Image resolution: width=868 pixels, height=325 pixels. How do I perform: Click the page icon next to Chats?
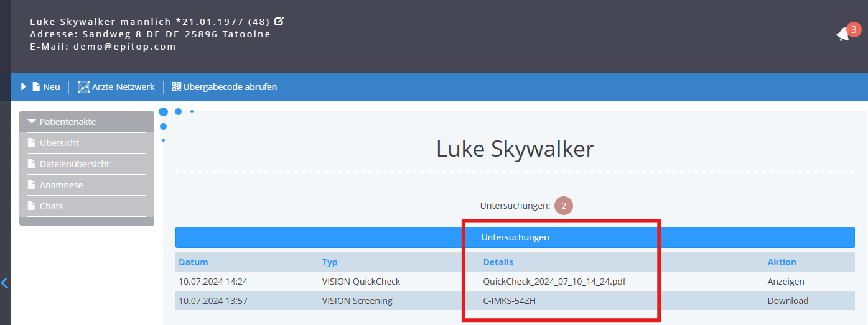pyautogui.click(x=32, y=206)
